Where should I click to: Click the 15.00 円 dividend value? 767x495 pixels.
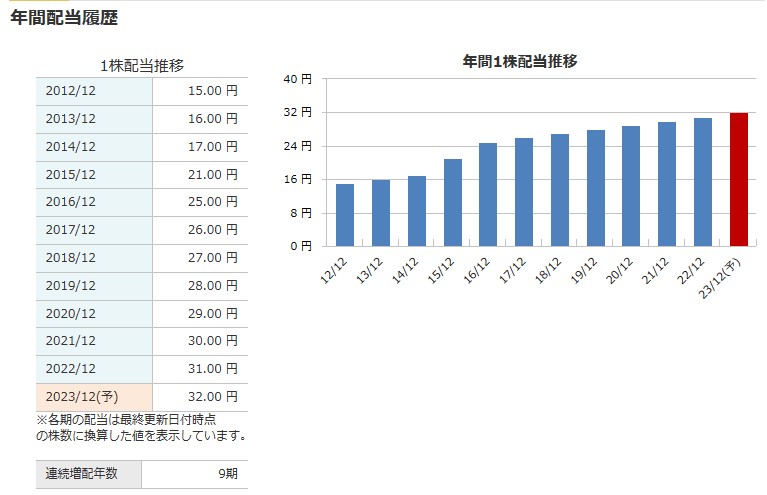(x=213, y=91)
